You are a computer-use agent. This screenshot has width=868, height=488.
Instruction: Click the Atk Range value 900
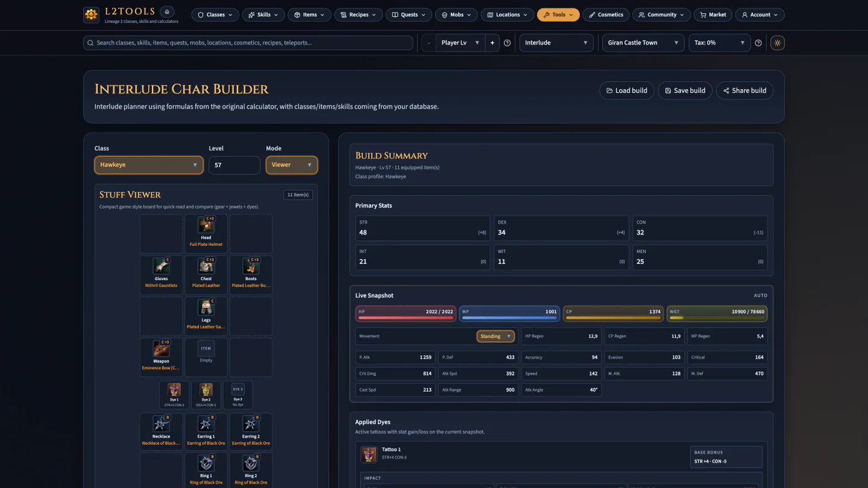pos(511,390)
